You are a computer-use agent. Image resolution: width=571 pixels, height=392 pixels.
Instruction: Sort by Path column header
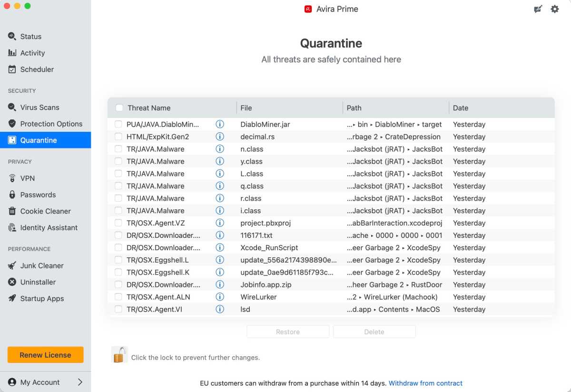click(x=354, y=108)
